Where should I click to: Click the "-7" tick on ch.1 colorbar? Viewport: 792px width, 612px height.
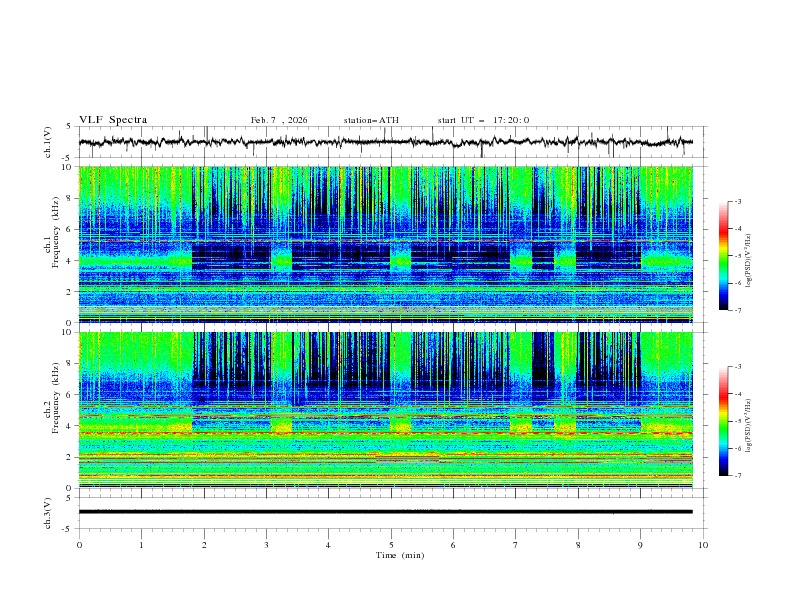pos(737,311)
